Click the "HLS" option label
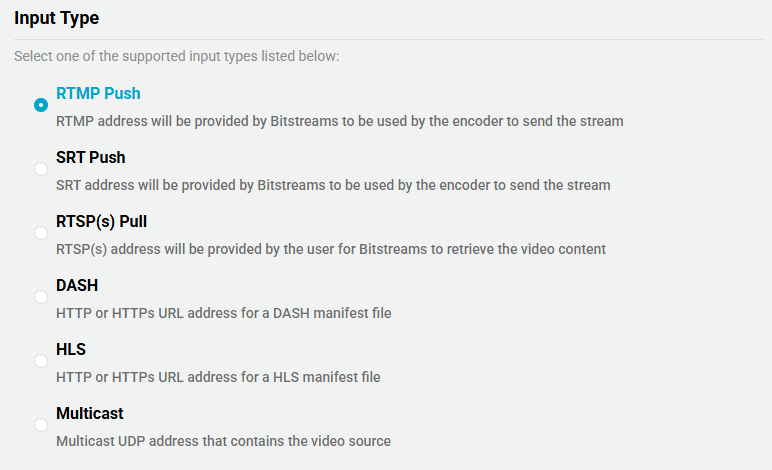Image resolution: width=772 pixels, height=470 pixels. tap(71, 350)
